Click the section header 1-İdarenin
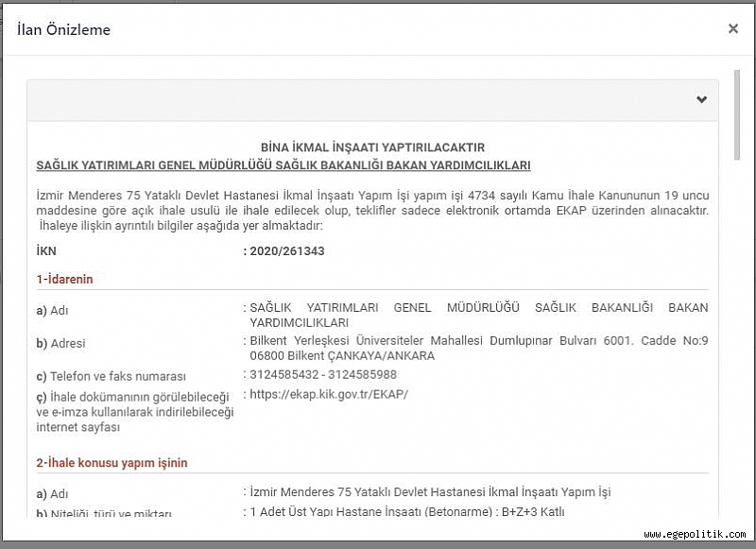 pyautogui.click(x=64, y=279)
